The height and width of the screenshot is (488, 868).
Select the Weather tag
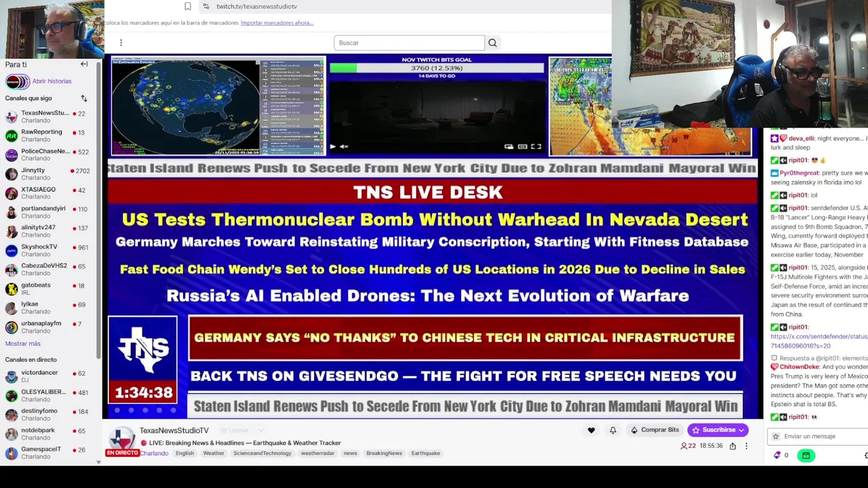214,453
